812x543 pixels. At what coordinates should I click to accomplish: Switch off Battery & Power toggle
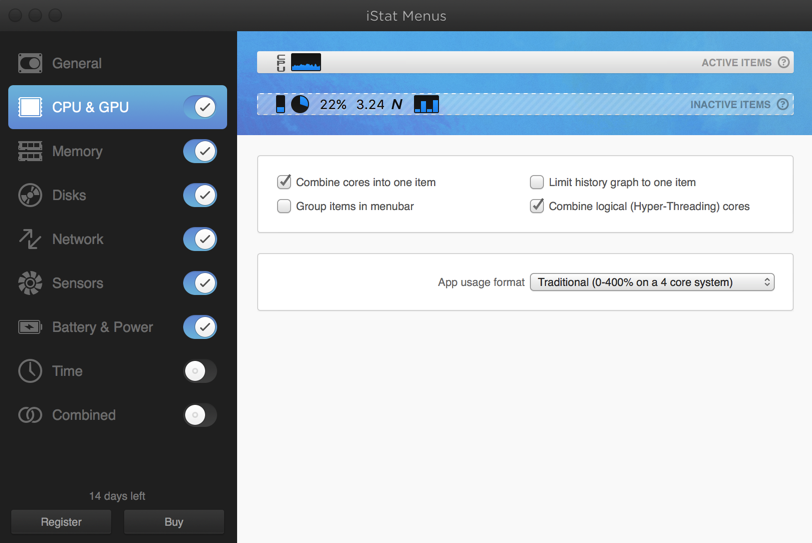pos(200,327)
